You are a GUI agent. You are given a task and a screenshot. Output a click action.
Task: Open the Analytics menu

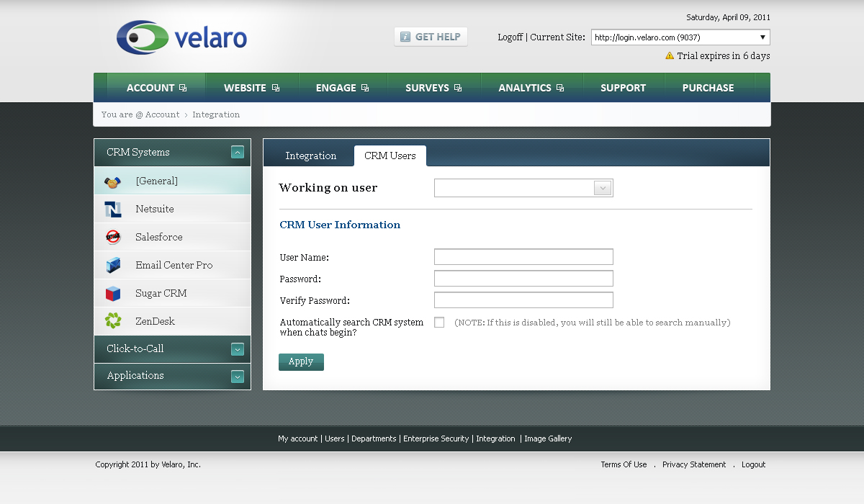[x=531, y=88]
